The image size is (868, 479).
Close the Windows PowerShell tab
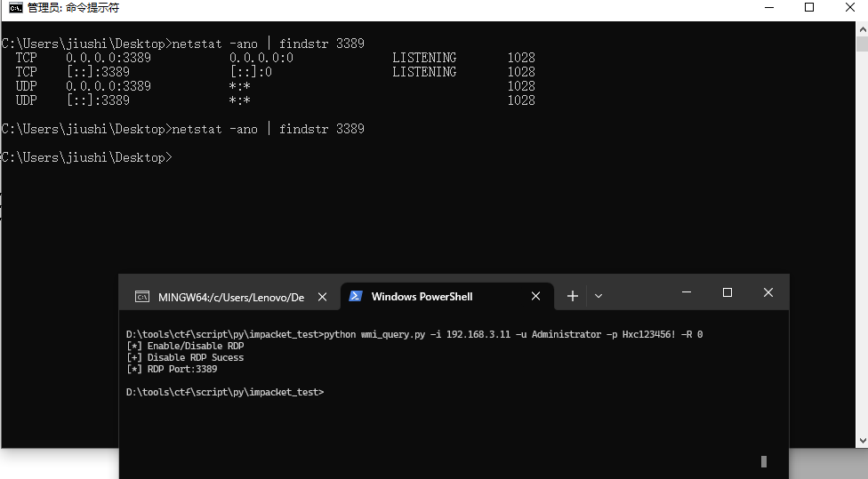pos(535,297)
